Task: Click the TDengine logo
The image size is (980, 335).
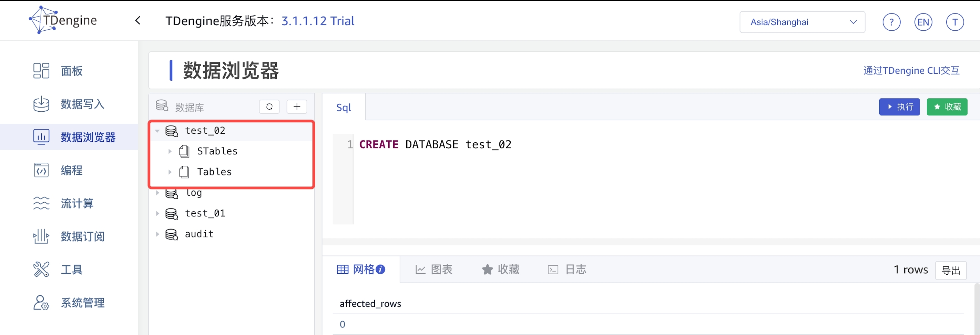Action: 63,20
